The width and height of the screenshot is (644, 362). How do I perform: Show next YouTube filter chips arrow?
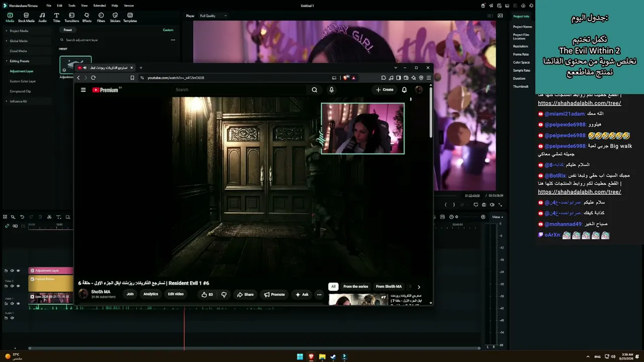pyautogui.click(x=419, y=287)
